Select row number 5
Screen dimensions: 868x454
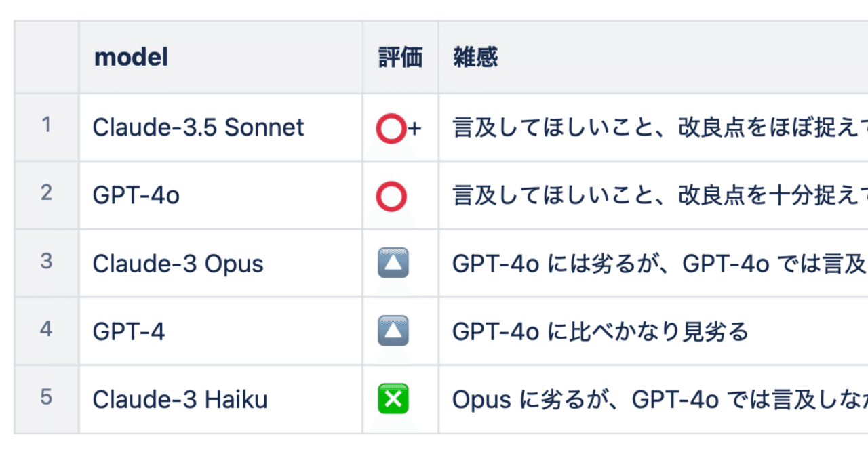click(46, 398)
